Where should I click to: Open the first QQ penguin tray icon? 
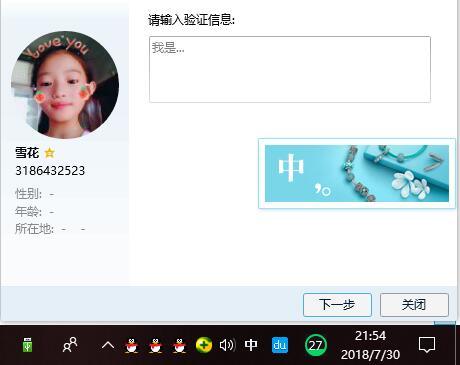[x=132, y=345]
